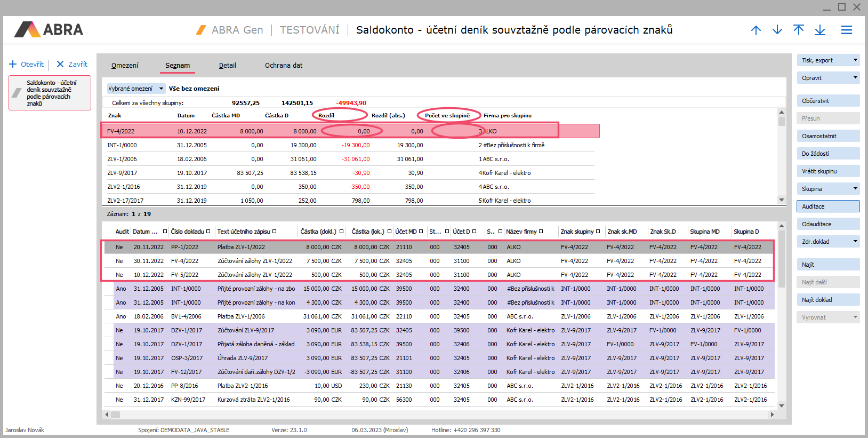Viewport: 868px width, 438px height.
Task: Go to previous record with up arrow
Action: (x=756, y=30)
